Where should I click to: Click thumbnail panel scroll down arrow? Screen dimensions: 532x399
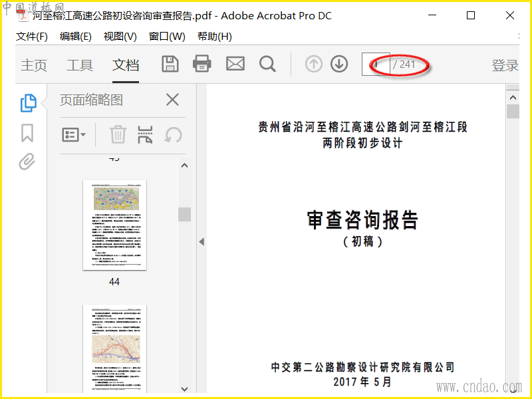pyautogui.click(x=185, y=389)
